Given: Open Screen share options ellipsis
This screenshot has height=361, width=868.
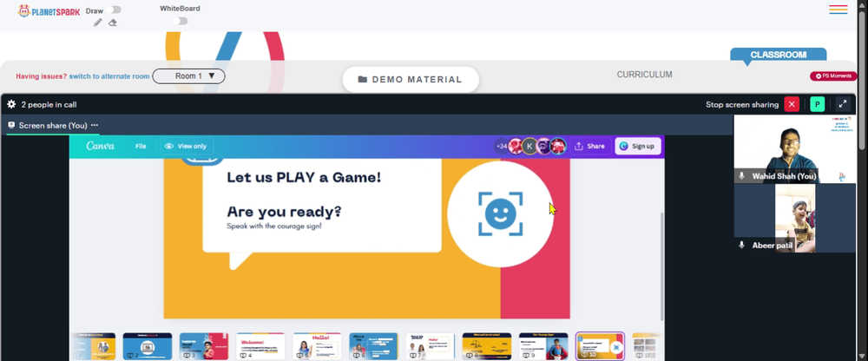Looking at the screenshot, I should coord(95,125).
